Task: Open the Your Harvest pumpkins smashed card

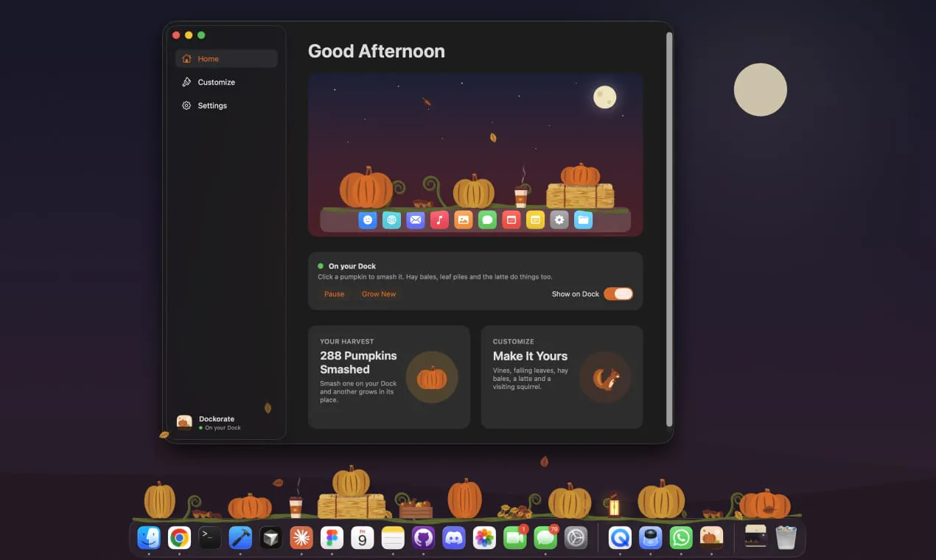Action: [x=389, y=377]
